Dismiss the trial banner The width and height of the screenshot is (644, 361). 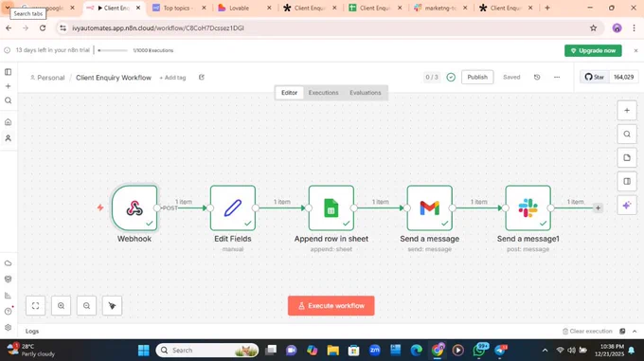tap(635, 50)
